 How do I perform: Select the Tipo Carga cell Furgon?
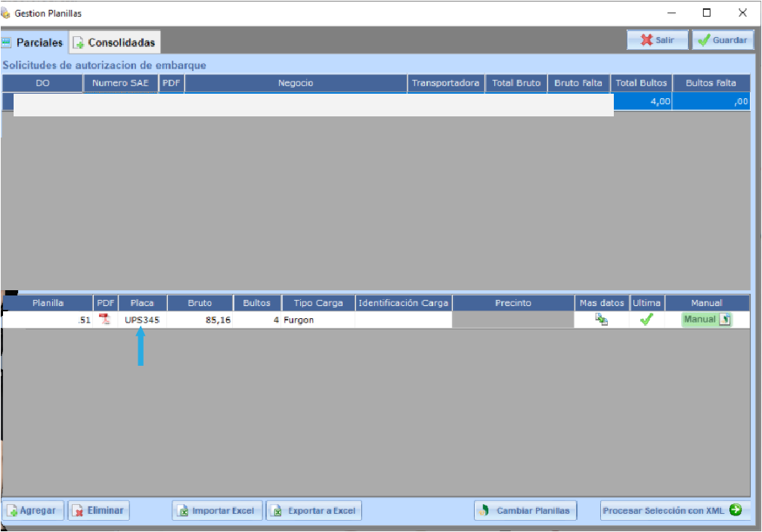317,320
